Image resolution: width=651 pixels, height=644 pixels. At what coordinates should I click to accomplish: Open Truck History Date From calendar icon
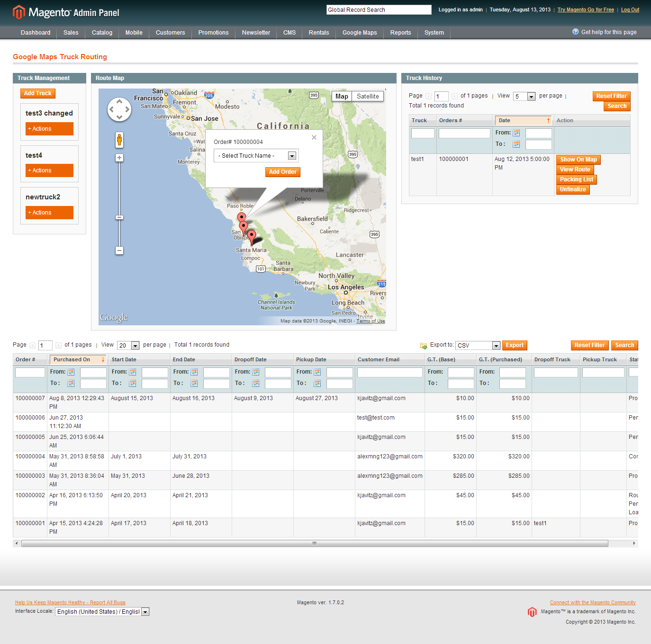pos(516,133)
